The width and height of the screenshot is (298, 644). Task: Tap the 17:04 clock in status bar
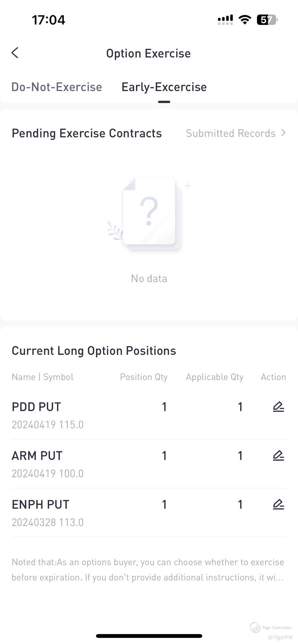(x=49, y=20)
